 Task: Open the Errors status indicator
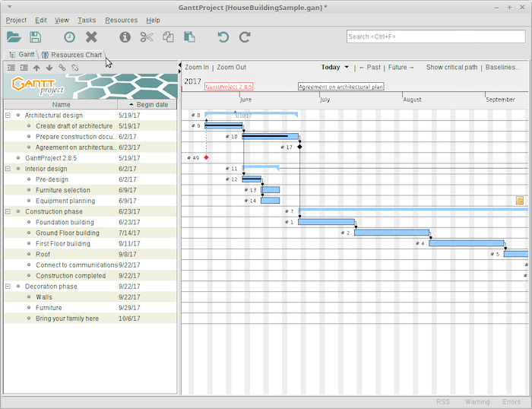[511, 402]
